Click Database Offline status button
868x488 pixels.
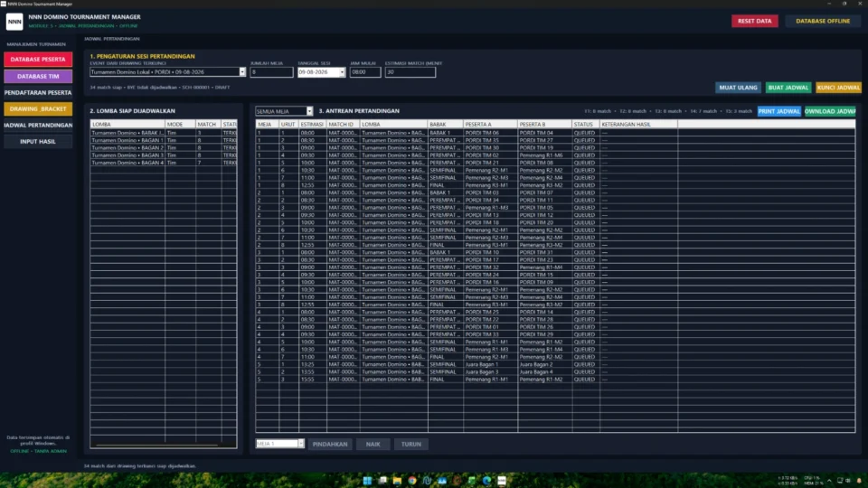(x=823, y=21)
